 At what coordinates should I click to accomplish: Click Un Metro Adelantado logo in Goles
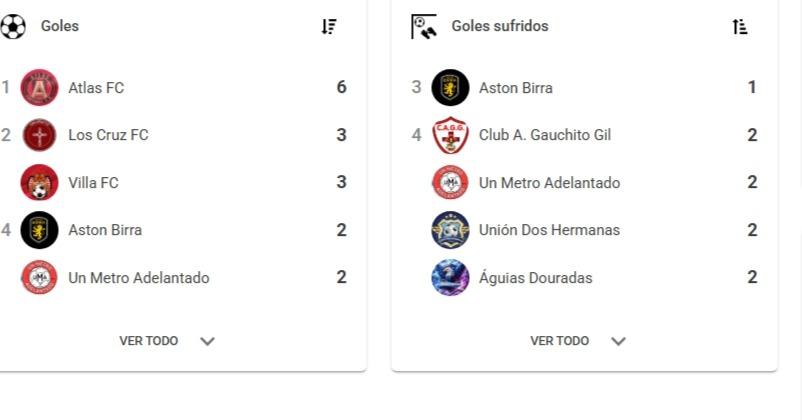(x=40, y=278)
